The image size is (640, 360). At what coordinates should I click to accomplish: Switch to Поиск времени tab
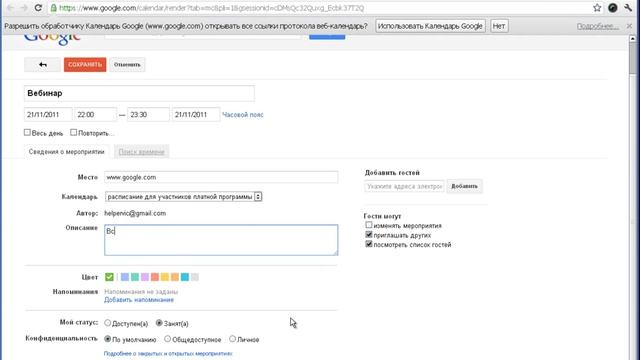141,152
